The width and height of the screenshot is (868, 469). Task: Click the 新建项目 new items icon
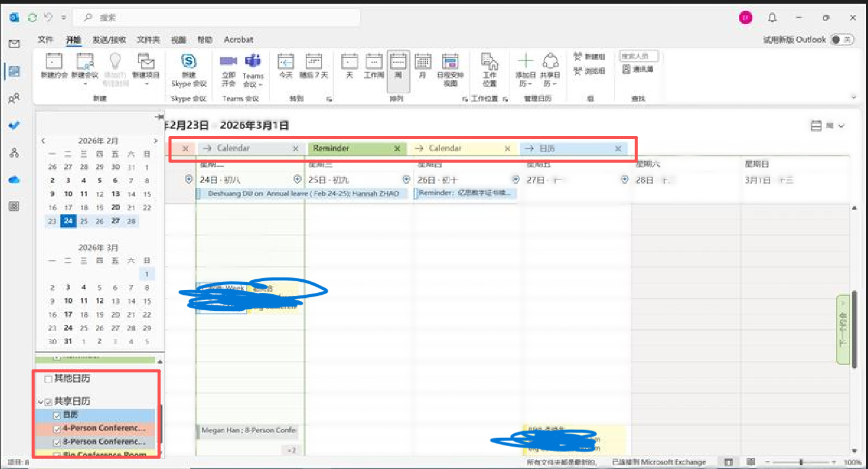146,62
